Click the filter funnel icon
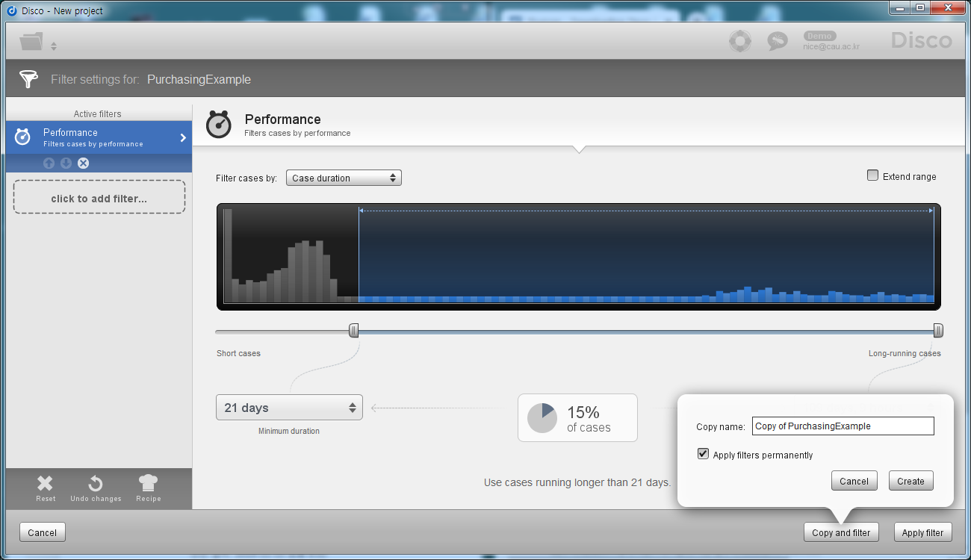971x560 pixels. (28, 79)
